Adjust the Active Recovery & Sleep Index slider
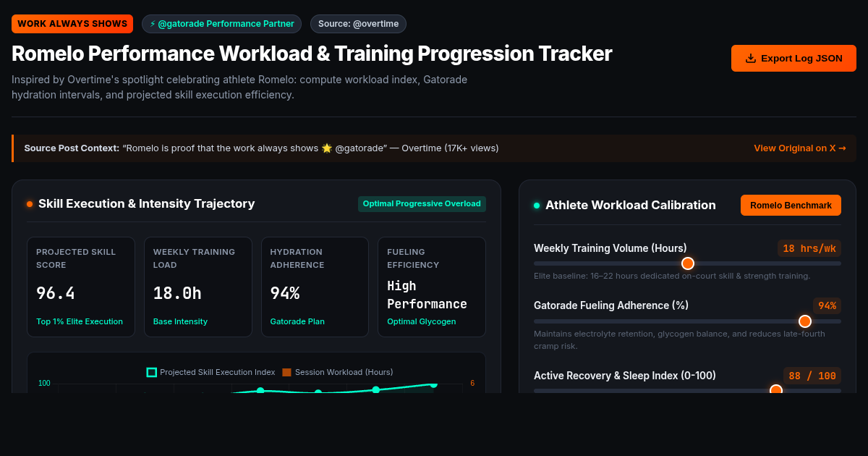Image resolution: width=868 pixels, height=456 pixels. point(687,391)
